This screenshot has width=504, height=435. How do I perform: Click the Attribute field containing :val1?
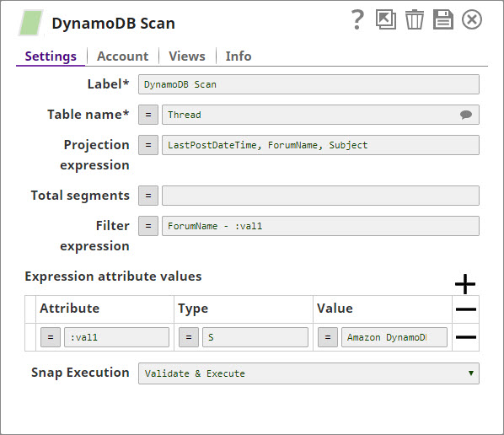coord(116,337)
